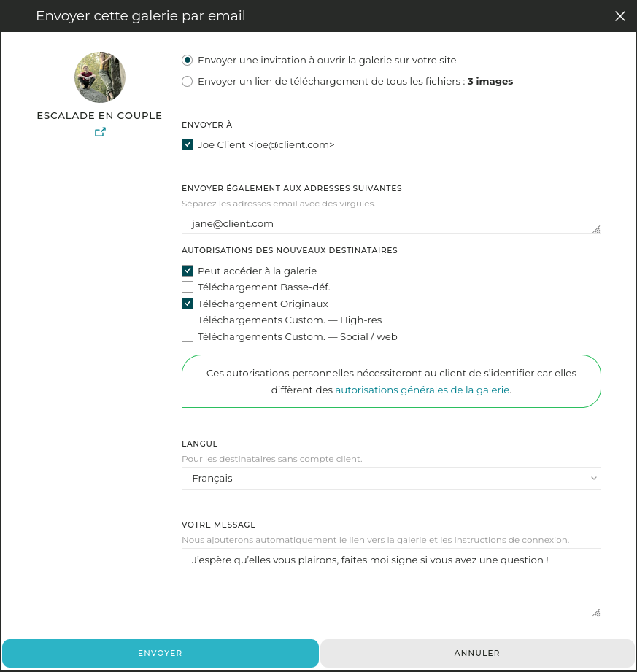The height and width of the screenshot is (672, 637).
Task: Select the download link radio option
Action: click(188, 82)
